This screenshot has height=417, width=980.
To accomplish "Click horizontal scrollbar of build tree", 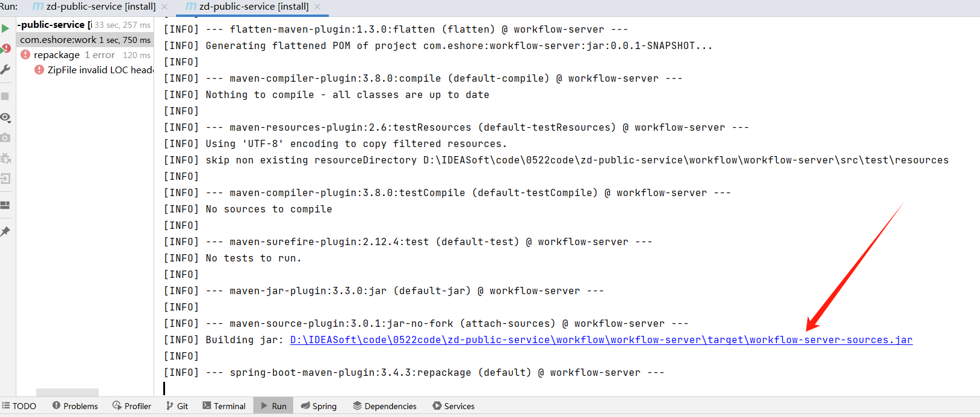I will coord(67,392).
